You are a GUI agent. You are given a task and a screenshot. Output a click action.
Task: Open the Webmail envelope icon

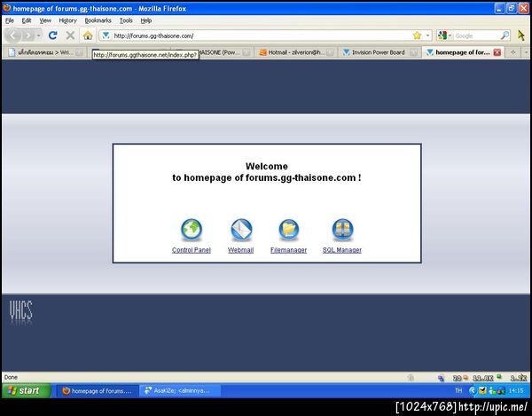click(x=241, y=230)
